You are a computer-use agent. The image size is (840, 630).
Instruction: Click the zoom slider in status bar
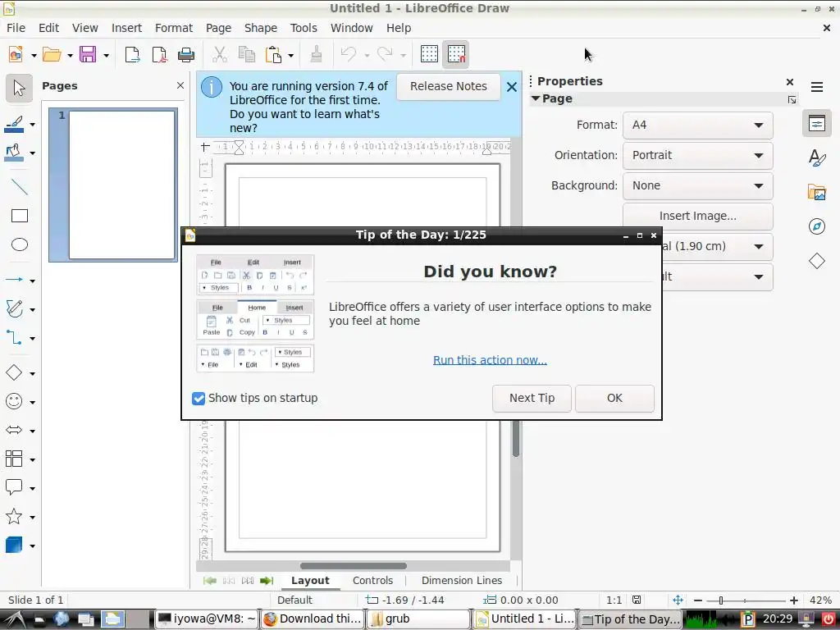(745, 600)
